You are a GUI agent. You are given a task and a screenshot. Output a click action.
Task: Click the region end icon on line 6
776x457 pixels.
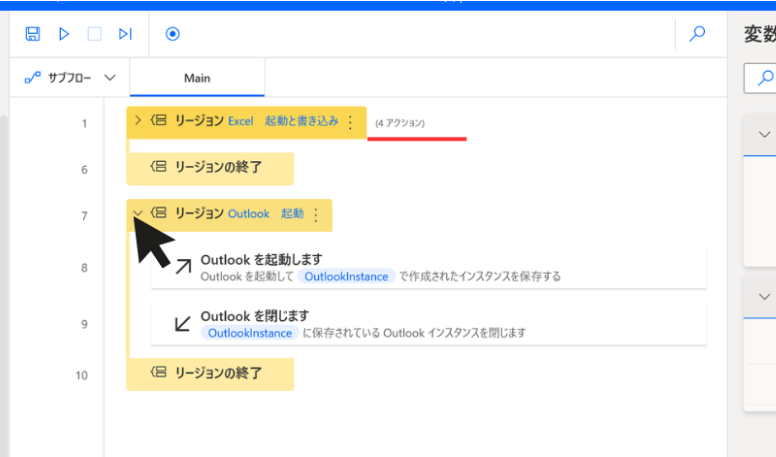tap(158, 166)
